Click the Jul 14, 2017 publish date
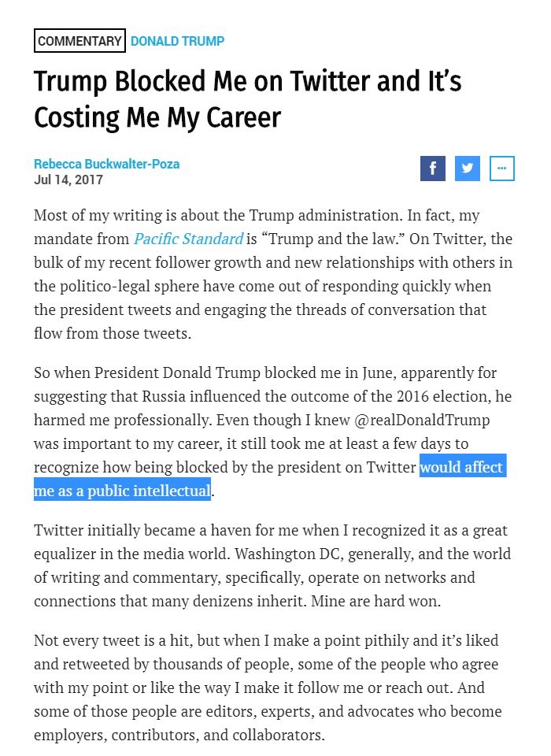This screenshot has height=756, width=551. (68, 180)
